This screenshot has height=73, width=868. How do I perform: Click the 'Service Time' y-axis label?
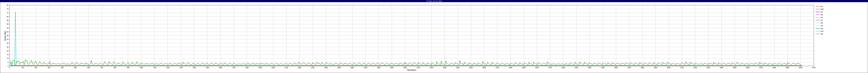(5, 36)
